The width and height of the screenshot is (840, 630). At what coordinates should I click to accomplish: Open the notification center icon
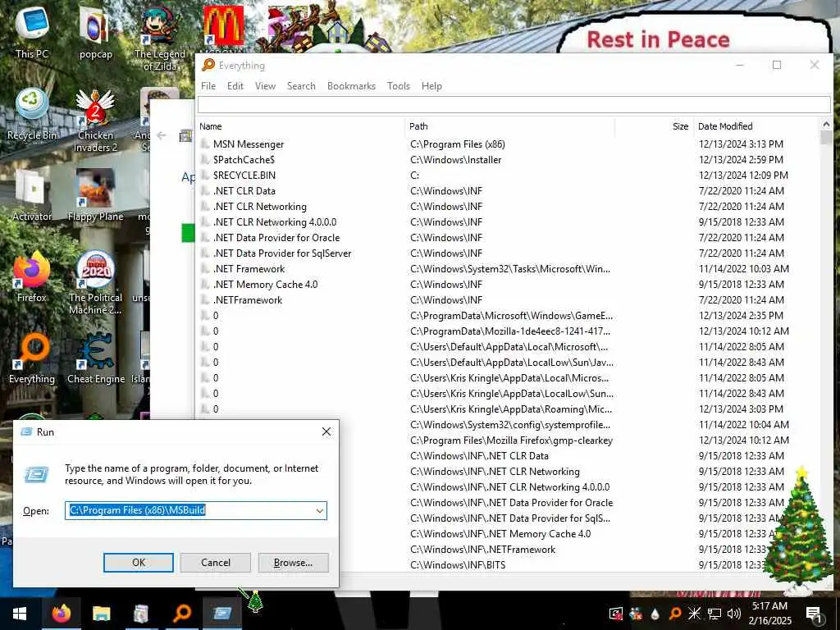(x=814, y=614)
